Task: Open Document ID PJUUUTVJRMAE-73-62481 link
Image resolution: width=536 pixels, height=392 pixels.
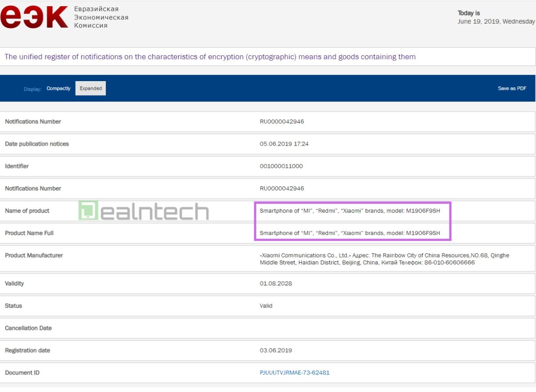Action: [295, 373]
